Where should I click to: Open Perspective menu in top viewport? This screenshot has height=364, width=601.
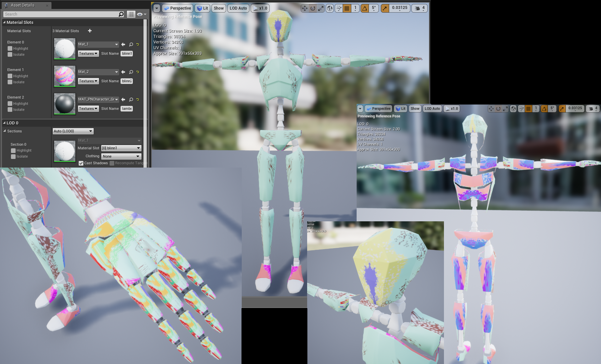pos(178,8)
